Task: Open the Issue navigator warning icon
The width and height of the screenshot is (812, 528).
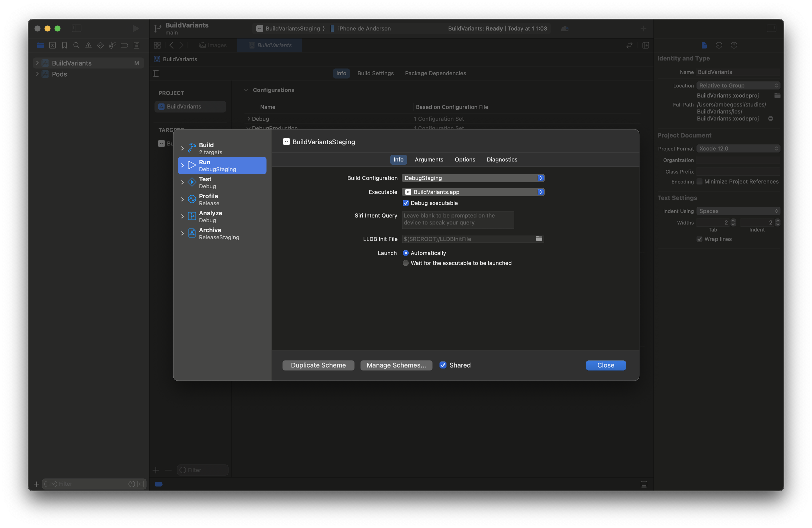Action: (x=88, y=45)
